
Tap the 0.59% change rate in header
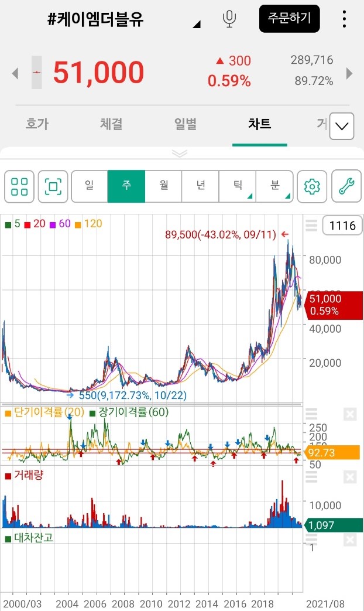229,81
